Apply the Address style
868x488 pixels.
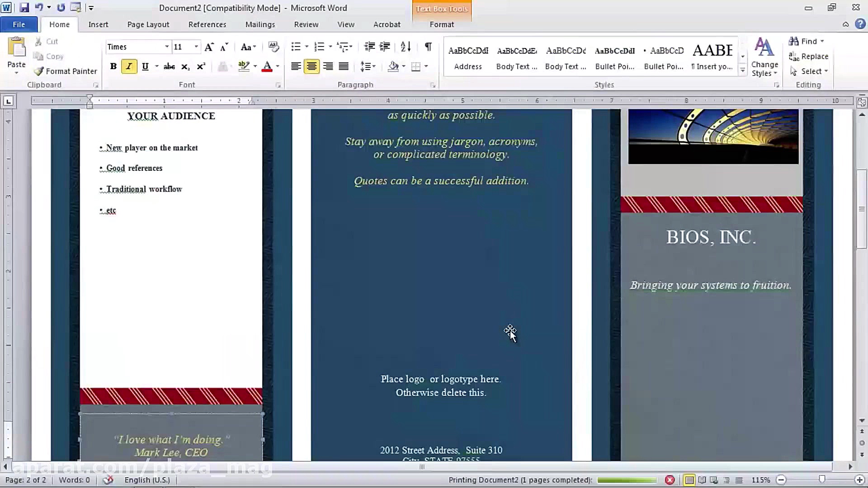pos(468,58)
